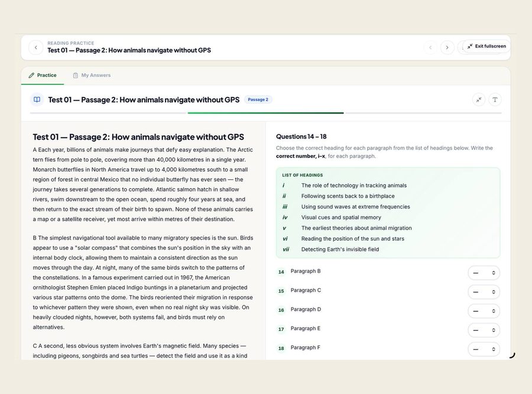
Task: Go to the next passage arrow
Action: click(447, 47)
